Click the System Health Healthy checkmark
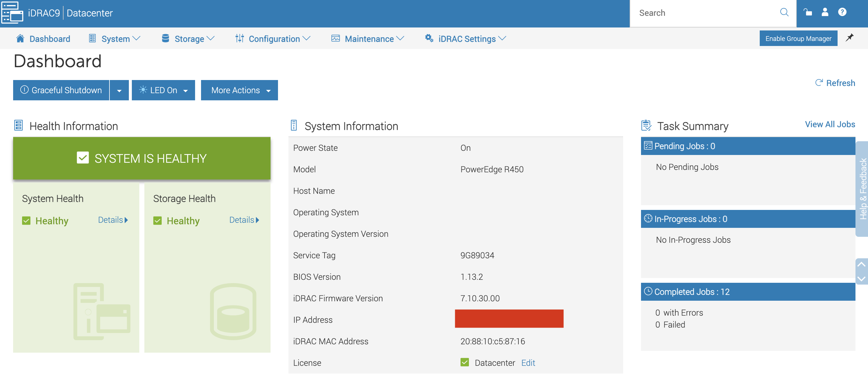Screen dimensions: 868x387 pos(26,221)
